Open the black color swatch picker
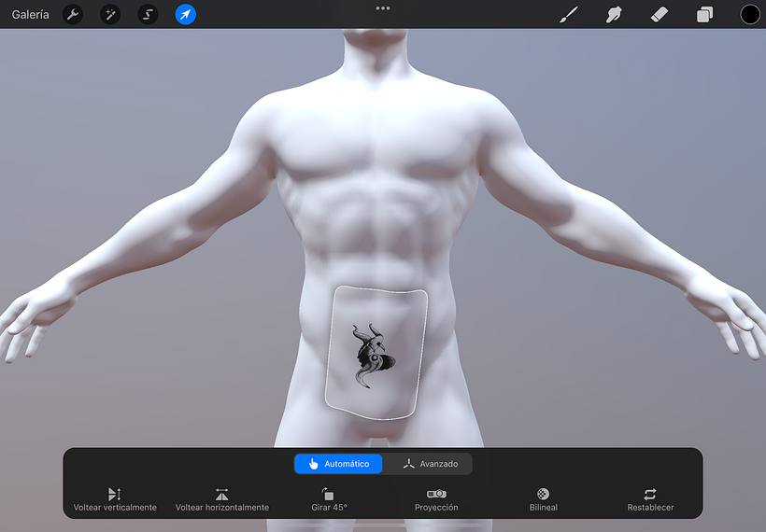Image resolution: width=766 pixels, height=532 pixels. [750, 15]
